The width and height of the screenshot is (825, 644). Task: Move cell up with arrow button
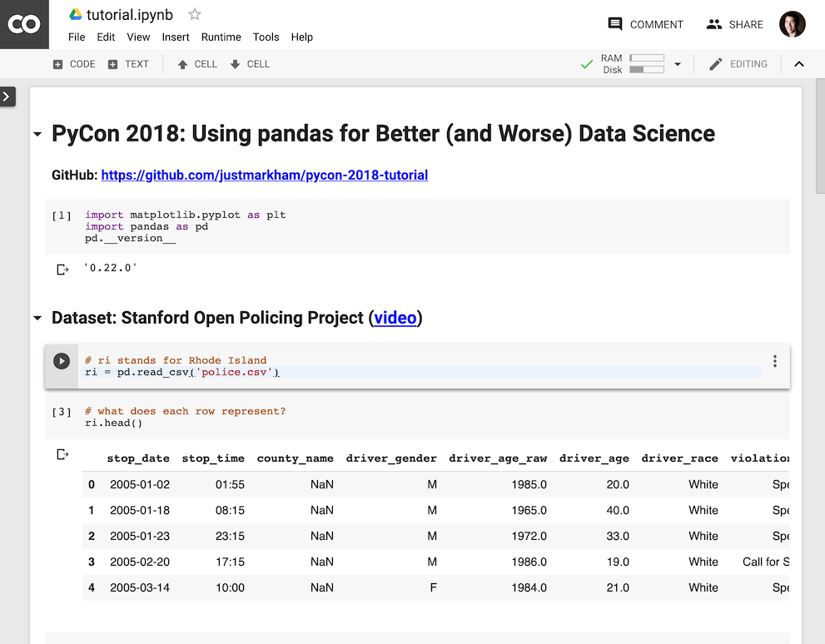[197, 64]
